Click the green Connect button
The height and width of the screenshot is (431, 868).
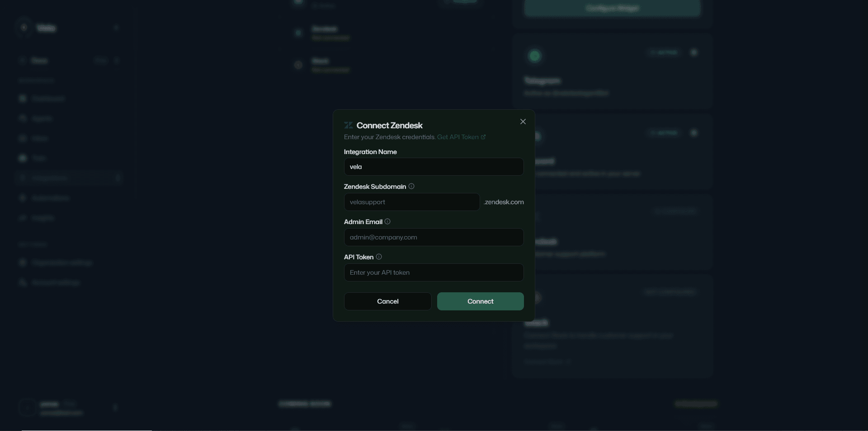(480, 301)
